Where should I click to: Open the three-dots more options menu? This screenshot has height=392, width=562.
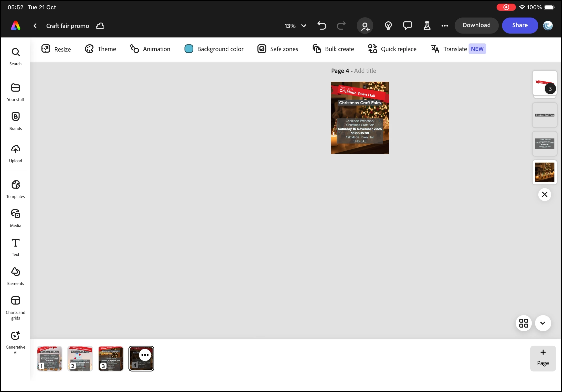pyautogui.click(x=444, y=26)
